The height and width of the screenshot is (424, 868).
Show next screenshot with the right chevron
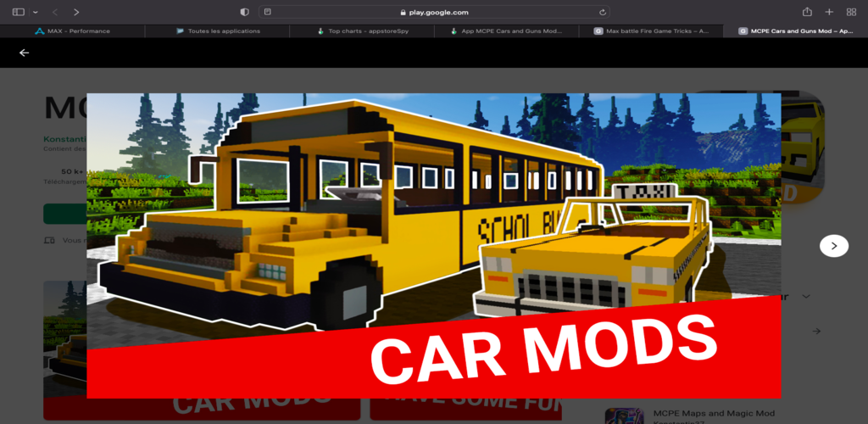[834, 246]
